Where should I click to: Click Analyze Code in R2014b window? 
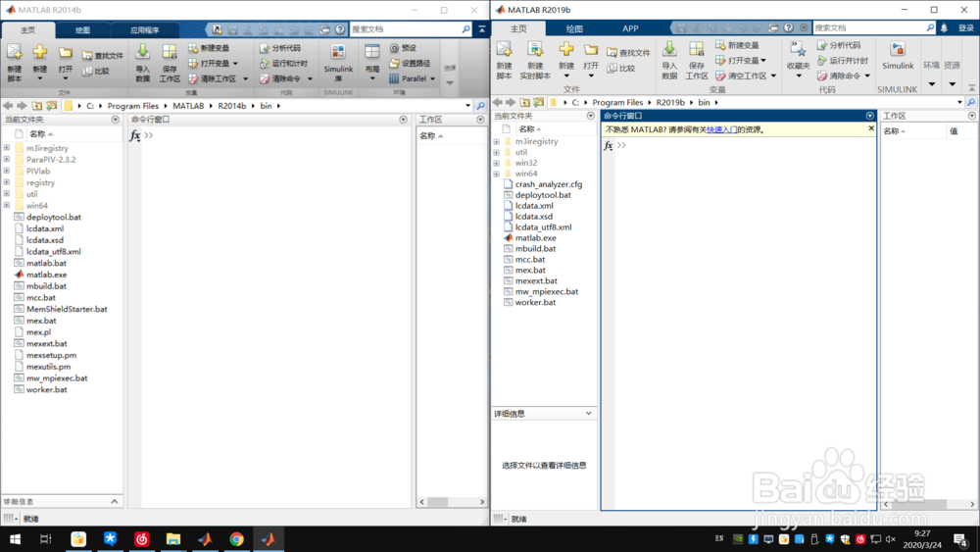pyautogui.click(x=280, y=48)
